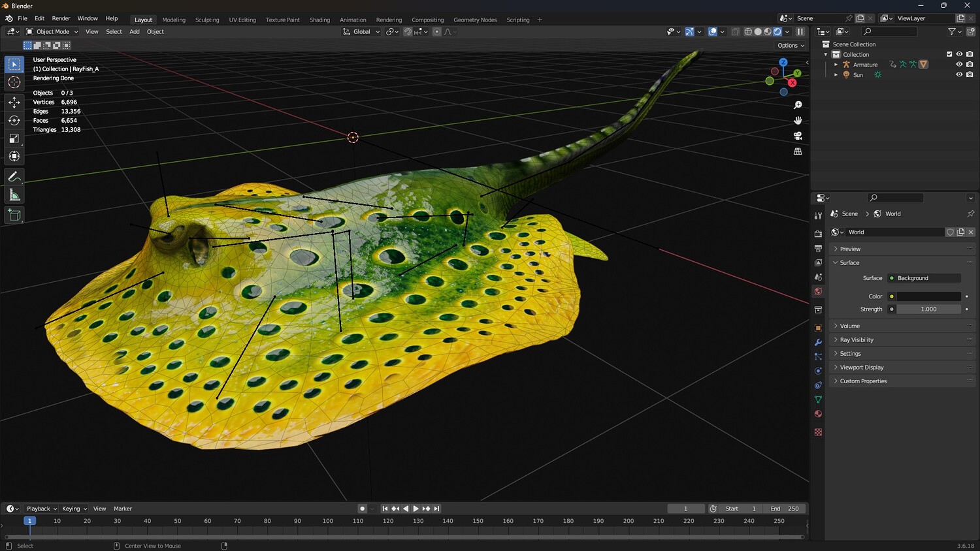The image size is (980, 551).
Task: Open the Render menu
Action: (61, 18)
